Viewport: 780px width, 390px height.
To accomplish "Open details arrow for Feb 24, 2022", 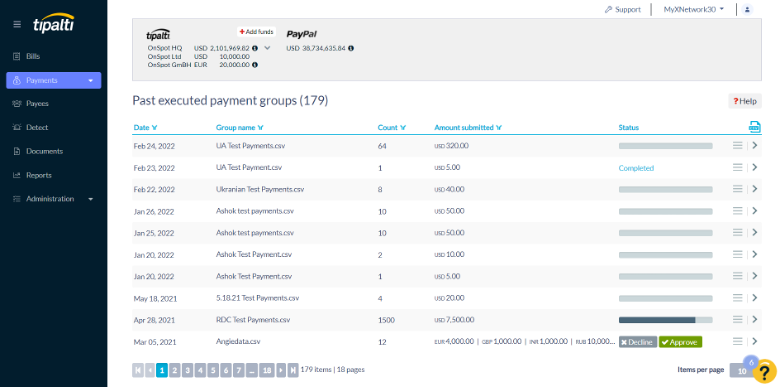I will coord(755,145).
